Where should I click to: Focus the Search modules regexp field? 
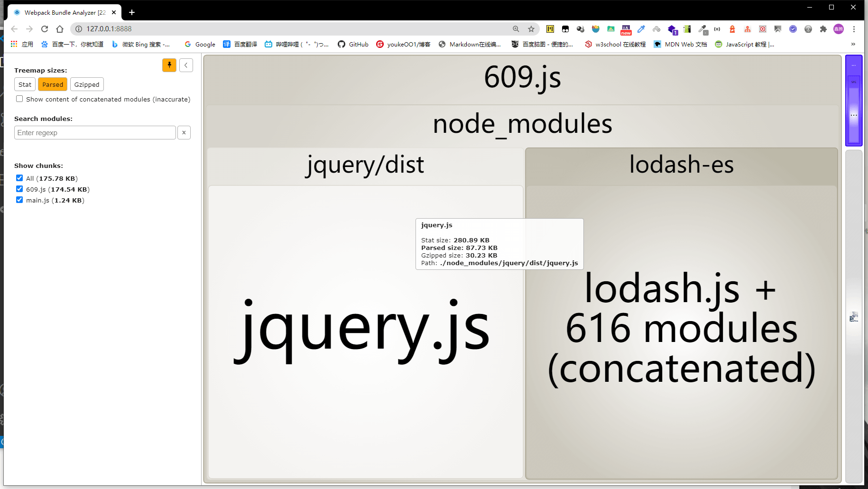(95, 132)
